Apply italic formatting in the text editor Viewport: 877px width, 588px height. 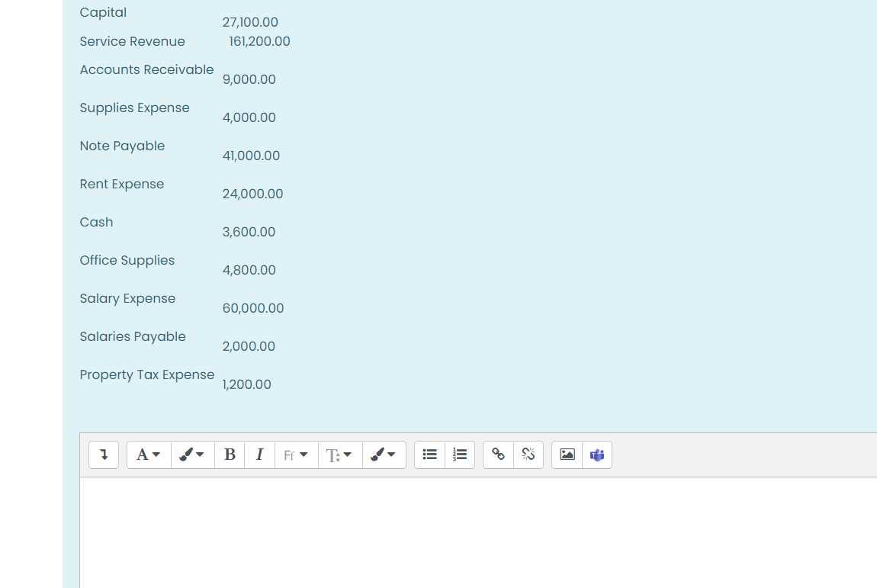point(260,455)
